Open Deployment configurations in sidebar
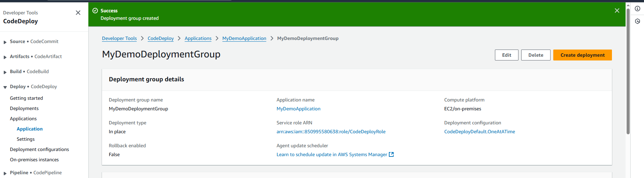Viewport: 644px width, 178px height. (x=39, y=149)
